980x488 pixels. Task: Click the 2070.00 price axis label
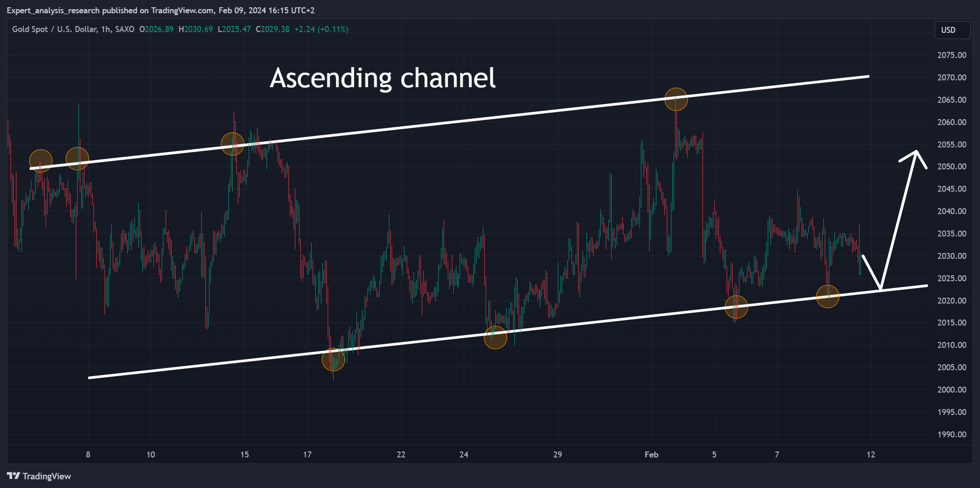coord(952,78)
